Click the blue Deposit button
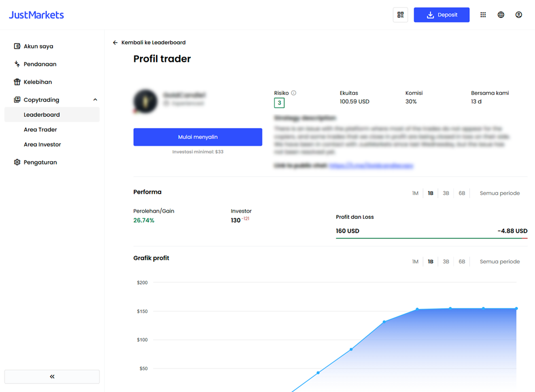This screenshot has width=535, height=392. click(441, 15)
